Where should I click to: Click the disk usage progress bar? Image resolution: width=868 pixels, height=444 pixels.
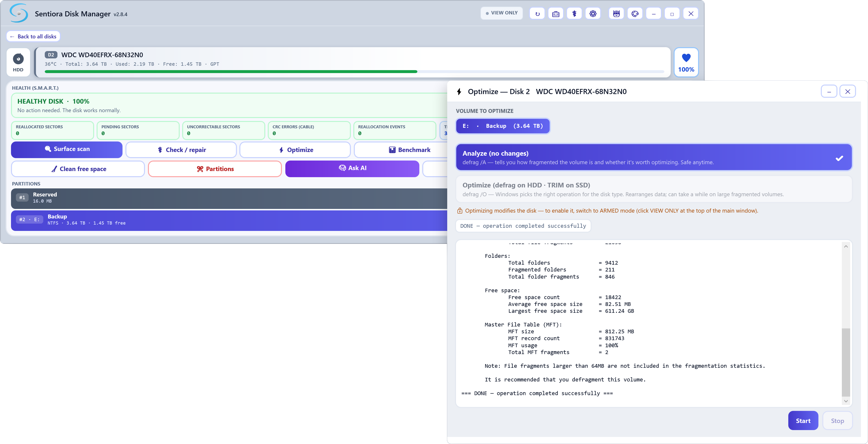point(354,72)
